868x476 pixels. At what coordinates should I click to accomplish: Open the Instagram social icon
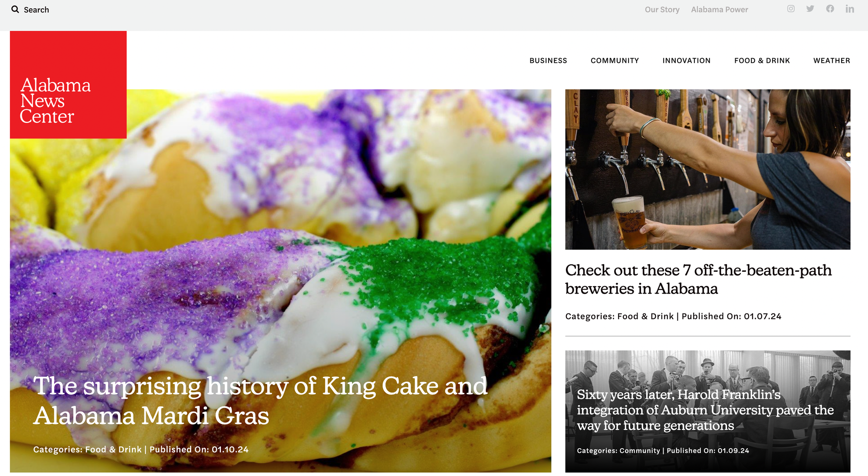point(791,9)
